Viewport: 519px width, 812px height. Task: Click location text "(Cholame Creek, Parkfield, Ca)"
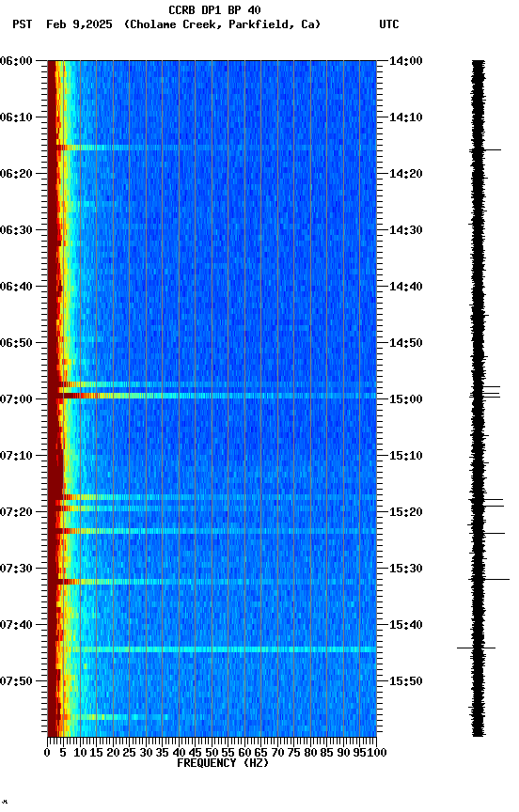(222, 24)
